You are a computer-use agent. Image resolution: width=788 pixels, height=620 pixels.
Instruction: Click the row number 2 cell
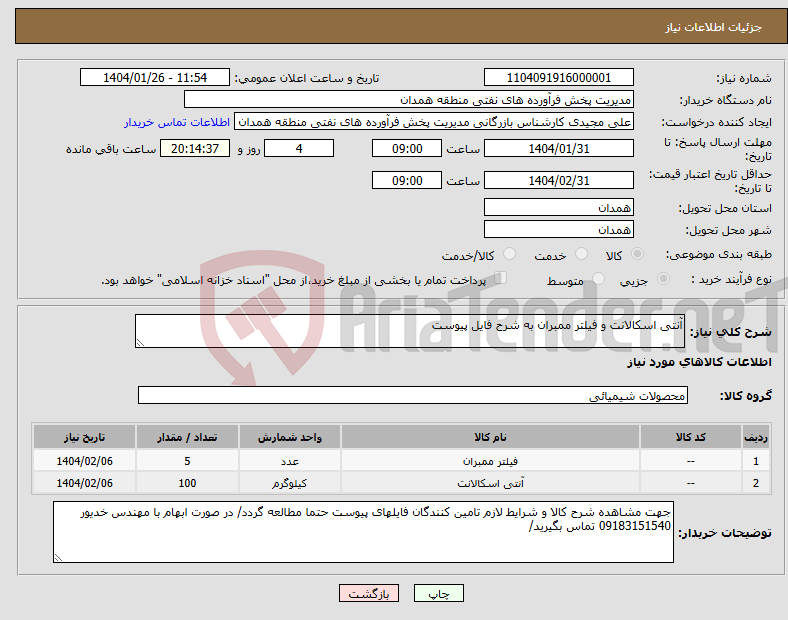tap(755, 483)
